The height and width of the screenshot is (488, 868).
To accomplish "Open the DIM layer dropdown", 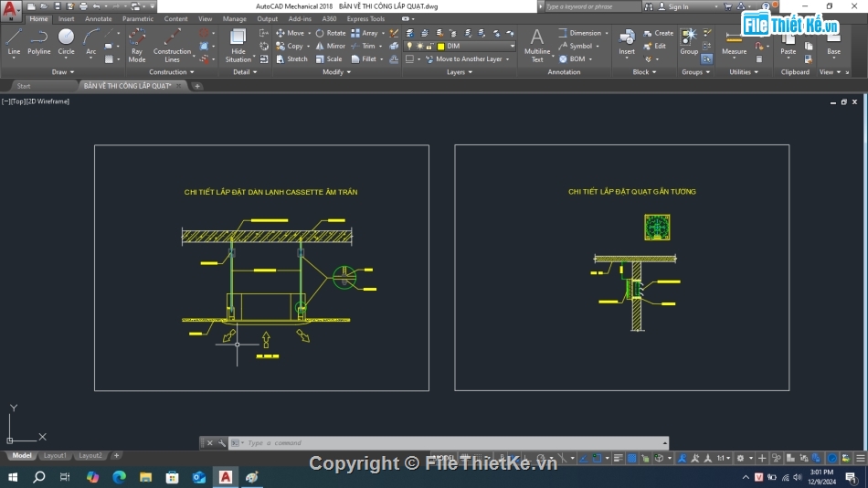I will coord(513,46).
